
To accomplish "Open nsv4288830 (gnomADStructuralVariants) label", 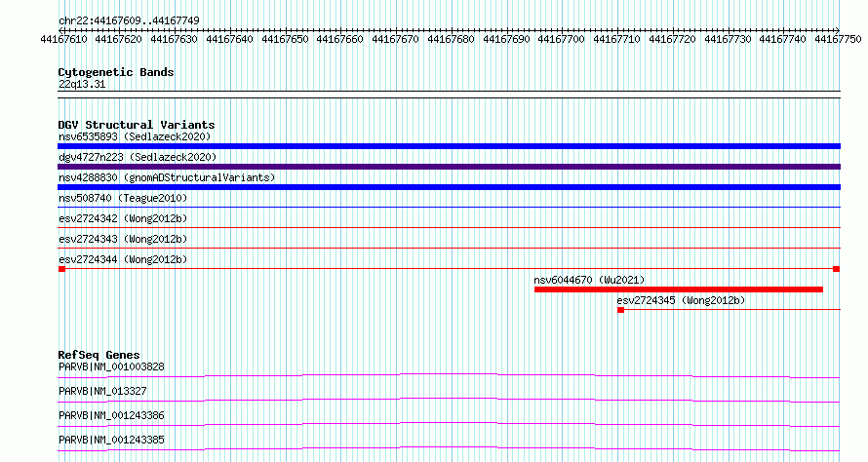I will point(167,177).
